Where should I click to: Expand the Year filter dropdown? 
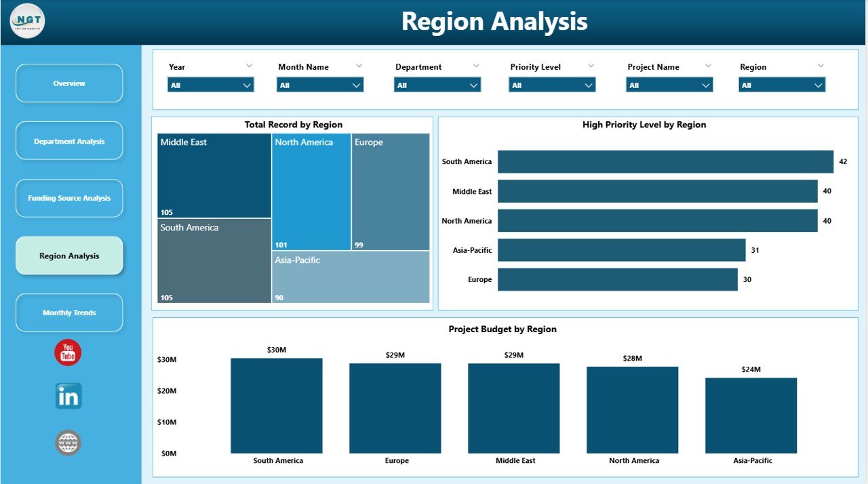click(x=211, y=85)
